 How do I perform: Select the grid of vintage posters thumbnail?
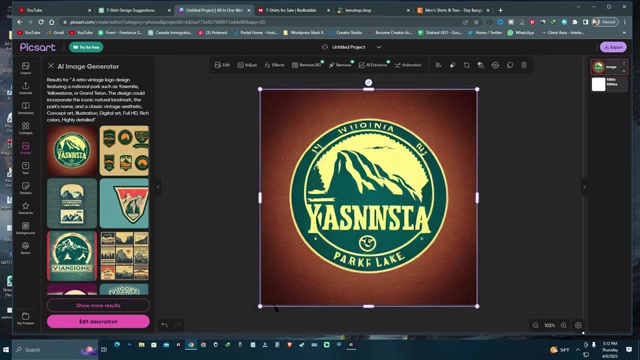[x=124, y=256]
